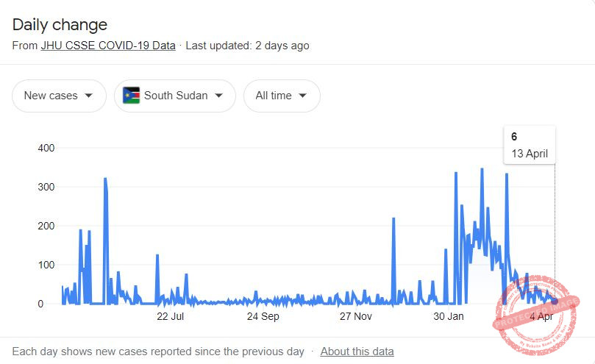This screenshot has width=595, height=364.
Task: Open the New cases dropdown
Action: tap(59, 96)
